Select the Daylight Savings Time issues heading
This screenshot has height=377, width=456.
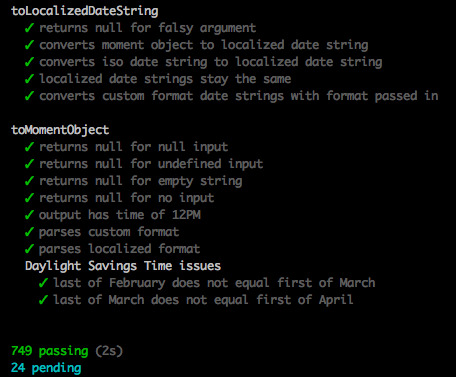point(123,266)
